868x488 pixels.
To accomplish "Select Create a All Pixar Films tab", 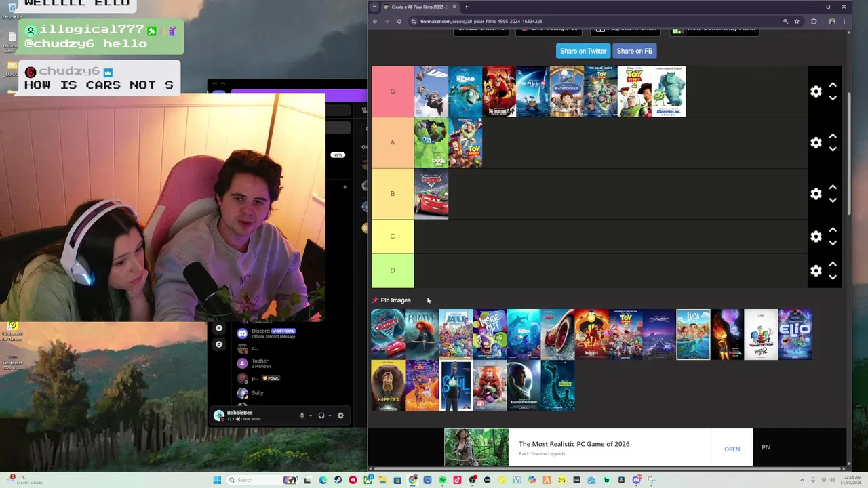I will point(419,7).
